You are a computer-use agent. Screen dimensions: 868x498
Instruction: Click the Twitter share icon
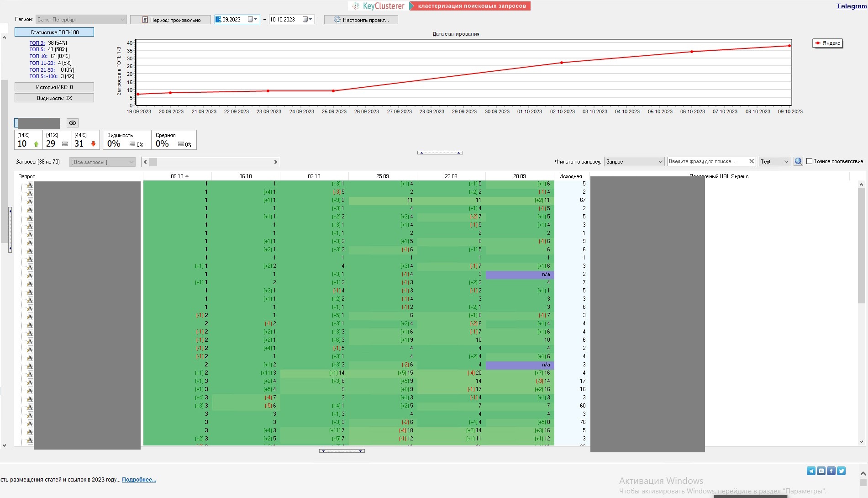(841, 471)
